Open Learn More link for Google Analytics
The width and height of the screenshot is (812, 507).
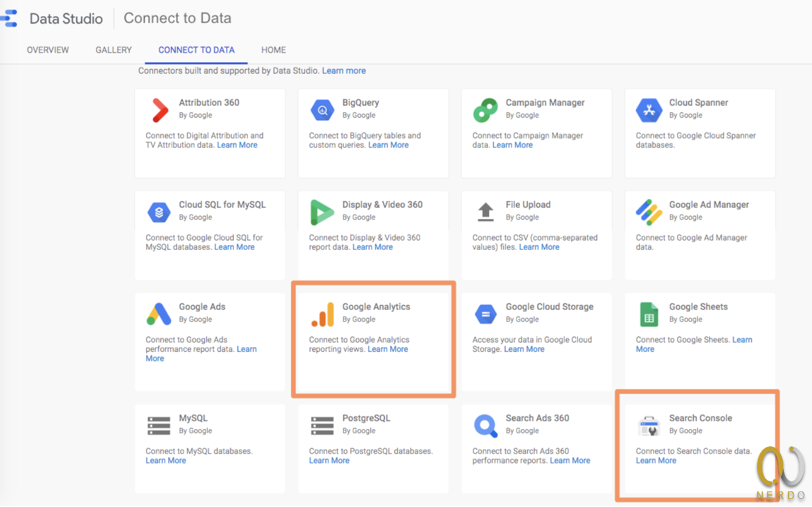click(x=388, y=349)
